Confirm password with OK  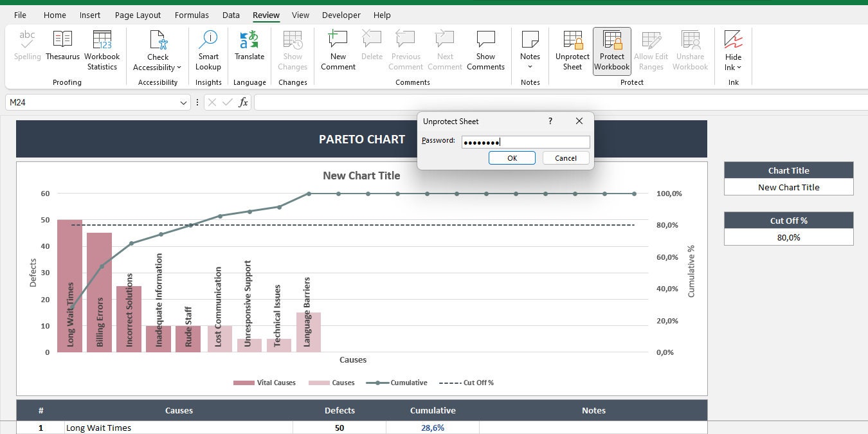[x=512, y=158]
